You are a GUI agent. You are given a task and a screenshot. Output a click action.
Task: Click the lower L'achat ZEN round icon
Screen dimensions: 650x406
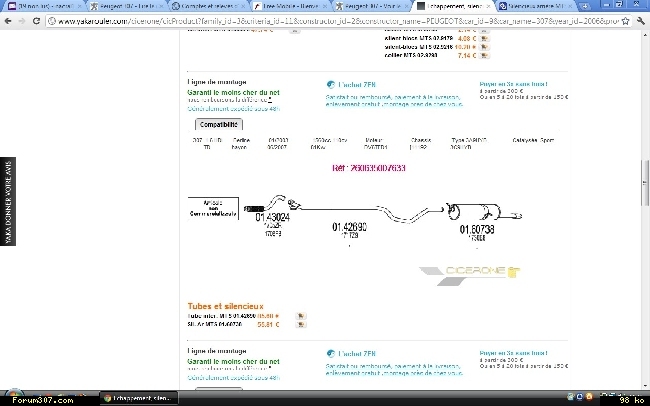coord(330,354)
